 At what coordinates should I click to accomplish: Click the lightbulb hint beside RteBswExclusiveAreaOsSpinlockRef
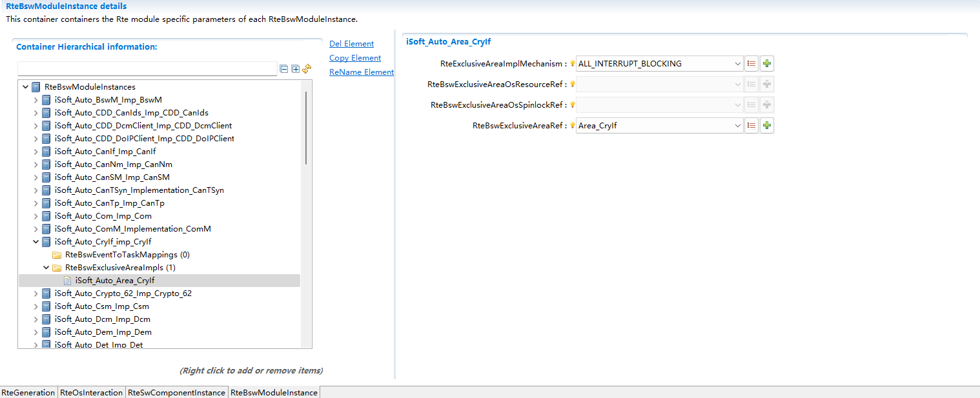[x=572, y=105]
